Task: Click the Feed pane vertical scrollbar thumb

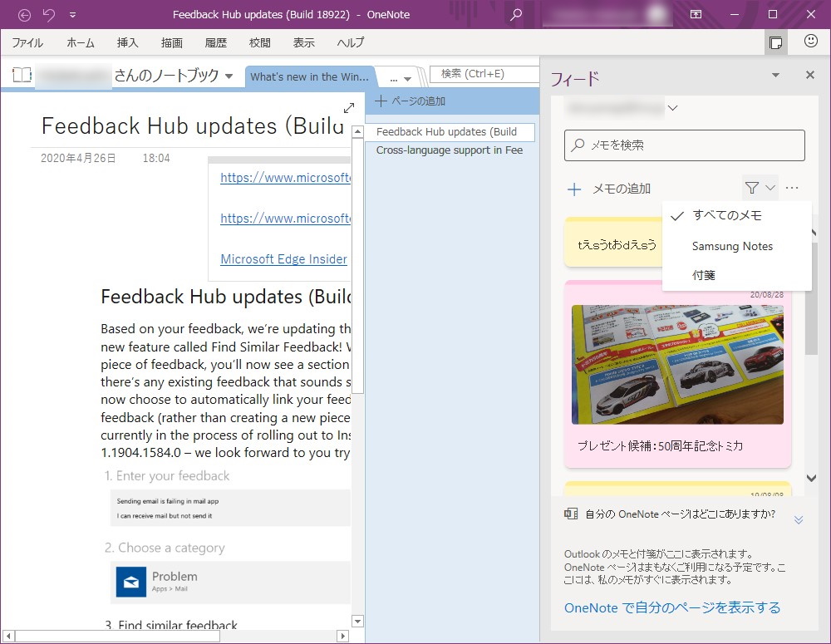Action: pyautogui.click(x=811, y=299)
